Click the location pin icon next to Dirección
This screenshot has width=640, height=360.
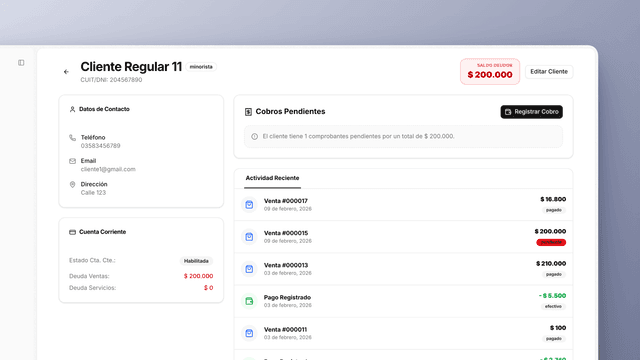coord(72,184)
